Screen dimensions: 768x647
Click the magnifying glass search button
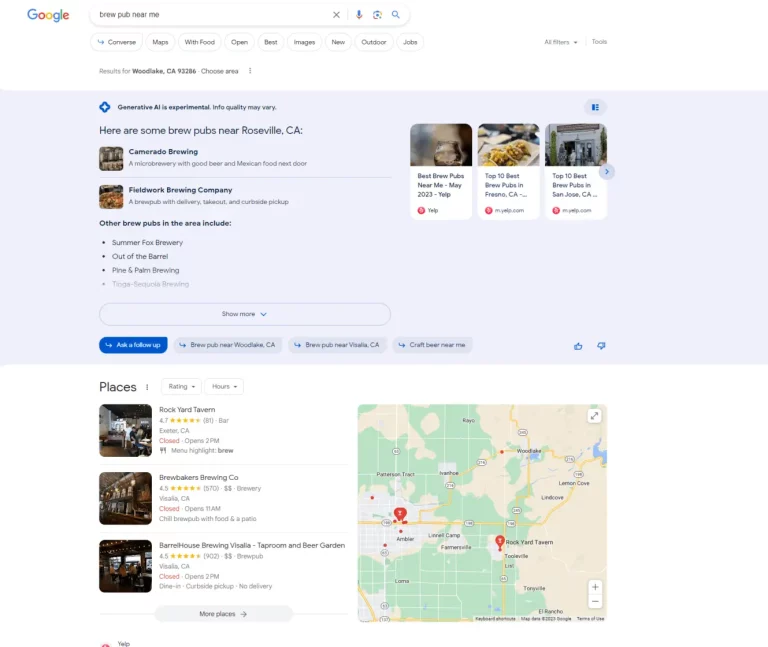(x=396, y=15)
